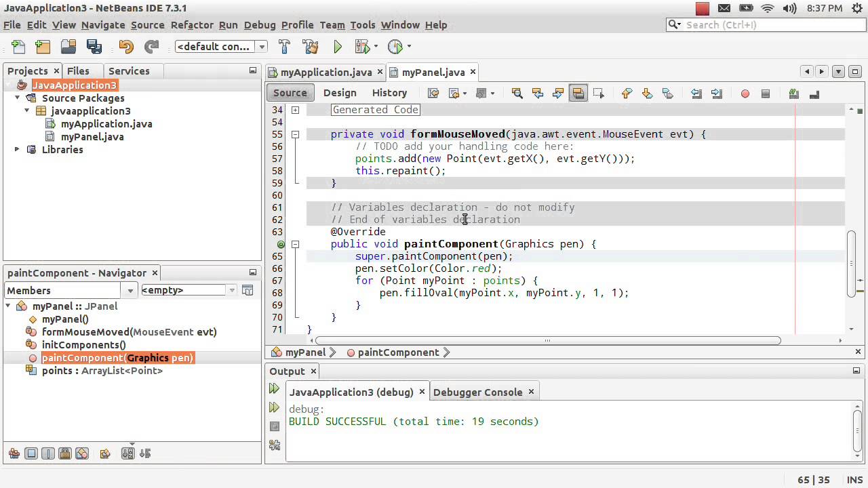The width and height of the screenshot is (868, 488).
Task: Toggle Show Inherited Members in Navigator
Action: pyautogui.click(x=14, y=453)
